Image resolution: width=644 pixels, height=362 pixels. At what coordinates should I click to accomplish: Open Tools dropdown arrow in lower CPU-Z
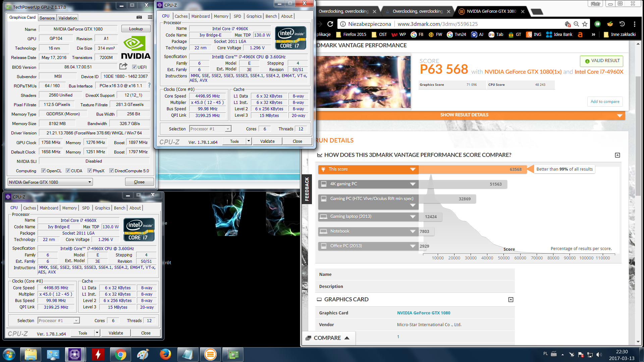(97, 333)
